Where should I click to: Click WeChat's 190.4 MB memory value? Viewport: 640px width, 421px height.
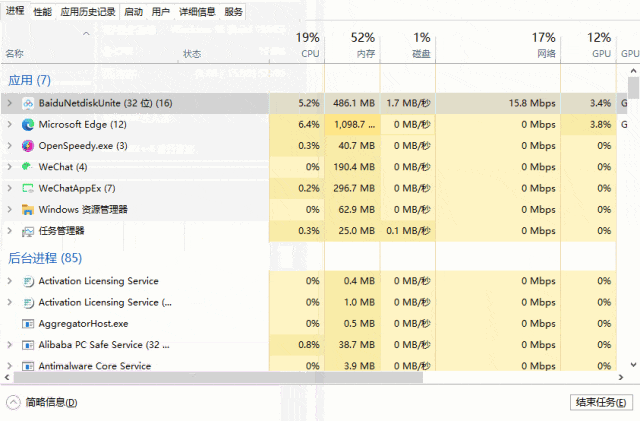[x=353, y=167]
